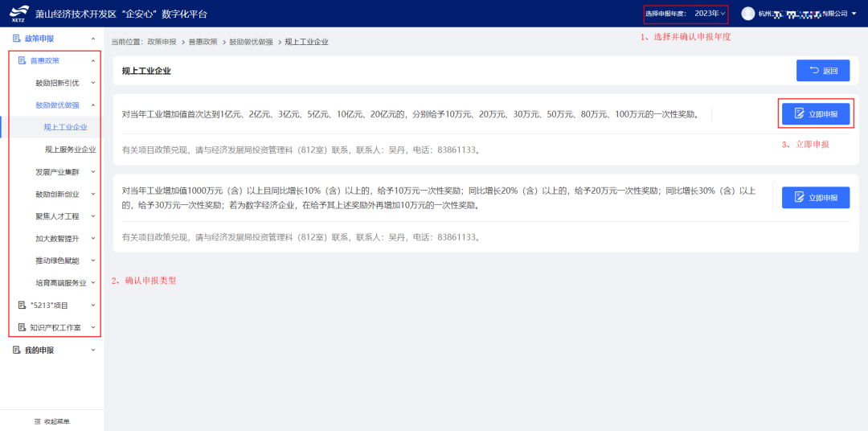Click the 收起菜单 collapse icon
868x431 pixels.
(x=38, y=422)
